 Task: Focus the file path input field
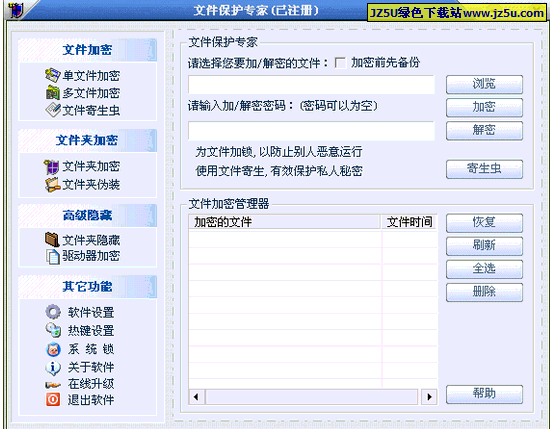point(311,84)
